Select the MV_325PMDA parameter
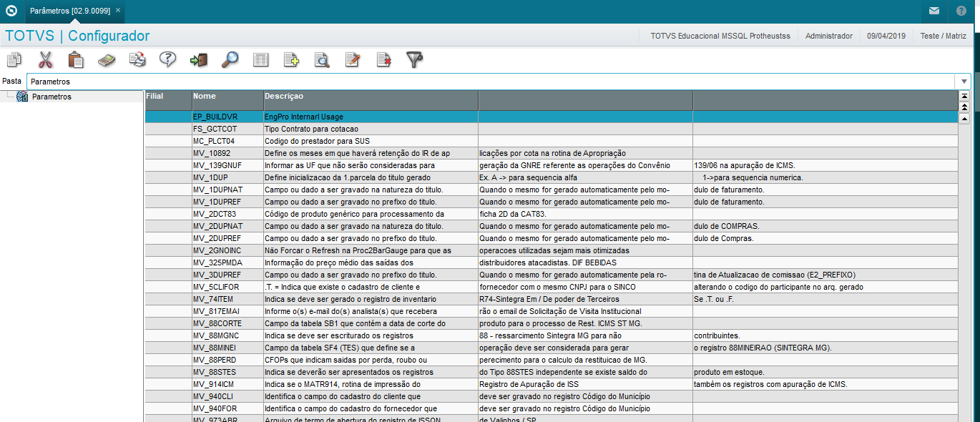980x422 pixels. coord(551,262)
